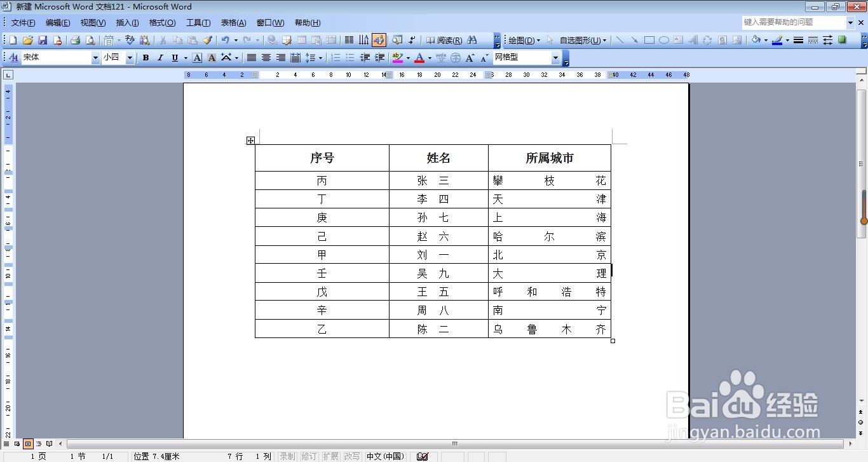Open the 宋体 font dropdown
Screen dimensions: 868x462
tap(95, 57)
